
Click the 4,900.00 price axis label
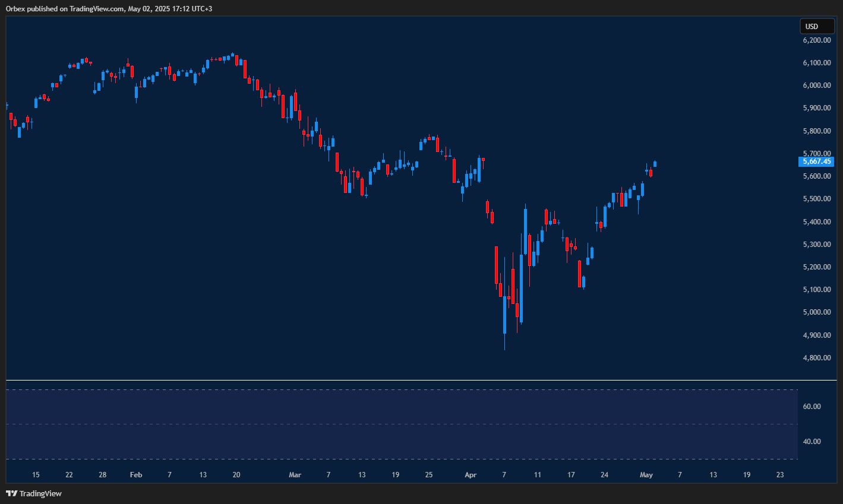[816, 335]
